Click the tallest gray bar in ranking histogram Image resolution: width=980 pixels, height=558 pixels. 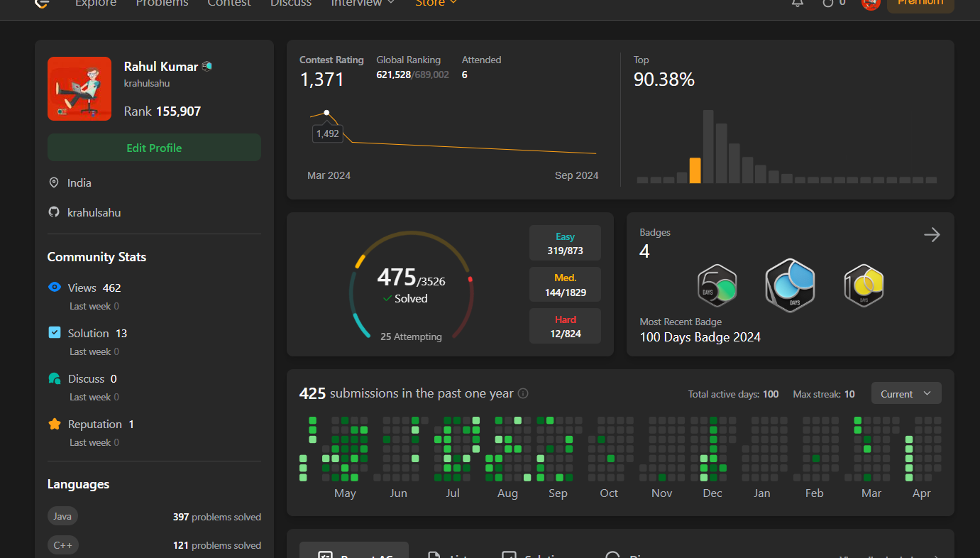708,146
